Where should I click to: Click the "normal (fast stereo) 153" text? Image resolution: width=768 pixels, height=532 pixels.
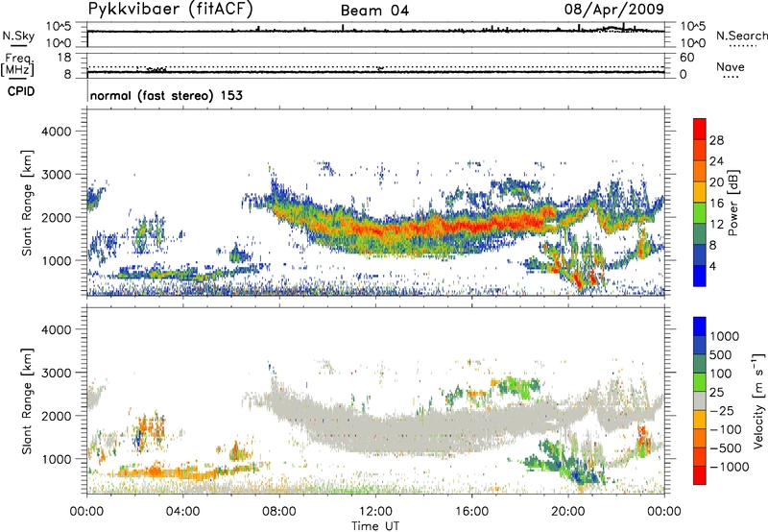coord(166,95)
